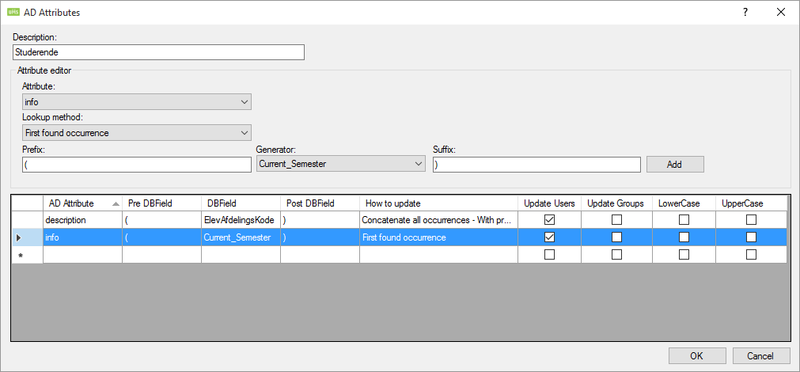Open the Attribute dropdown showing info

click(x=137, y=102)
